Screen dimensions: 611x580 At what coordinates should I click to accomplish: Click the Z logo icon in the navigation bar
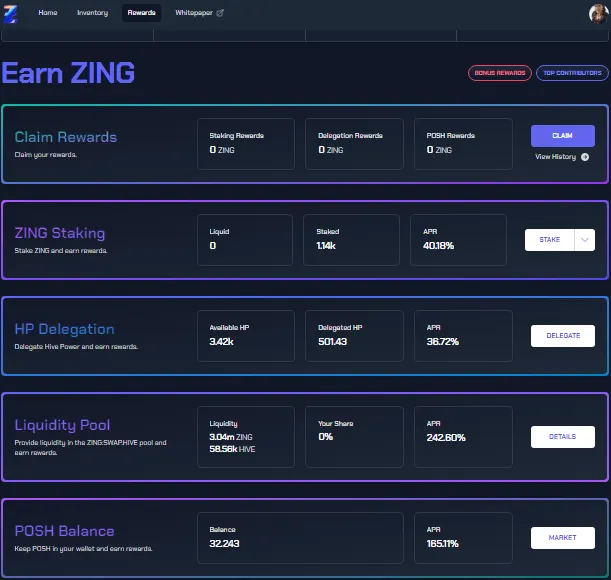(10, 14)
